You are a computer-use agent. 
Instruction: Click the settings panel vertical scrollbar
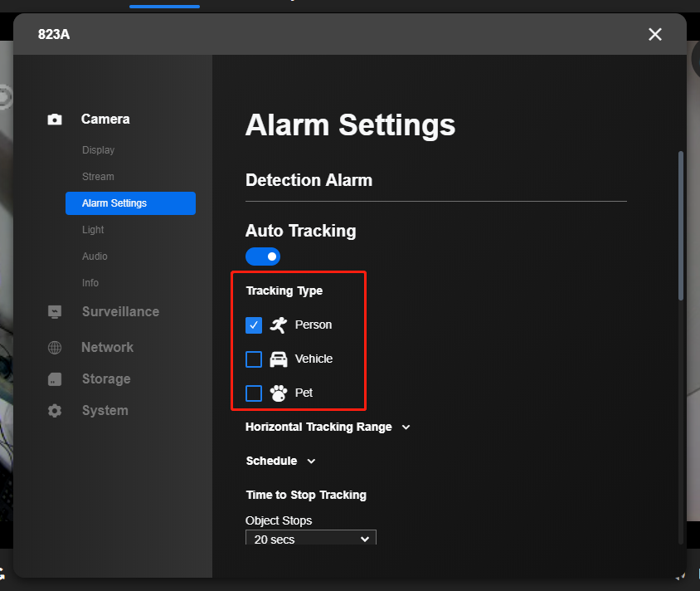(x=681, y=226)
